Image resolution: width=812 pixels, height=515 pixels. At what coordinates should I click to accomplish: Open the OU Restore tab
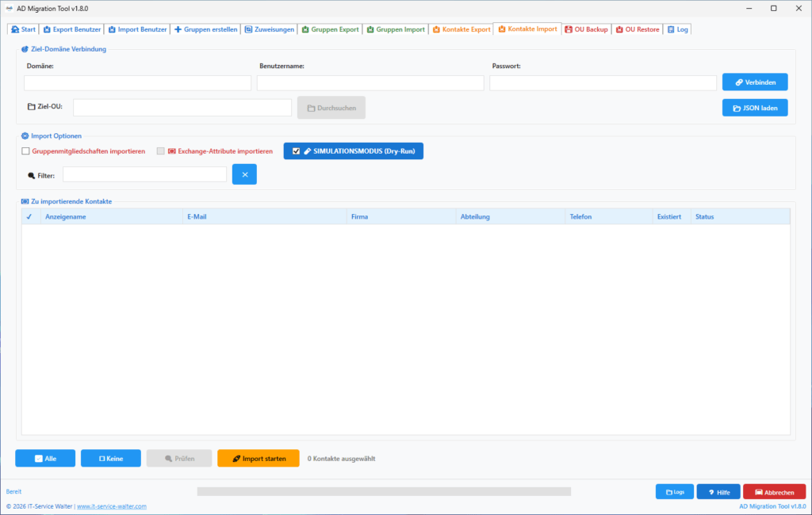tap(638, 29)
